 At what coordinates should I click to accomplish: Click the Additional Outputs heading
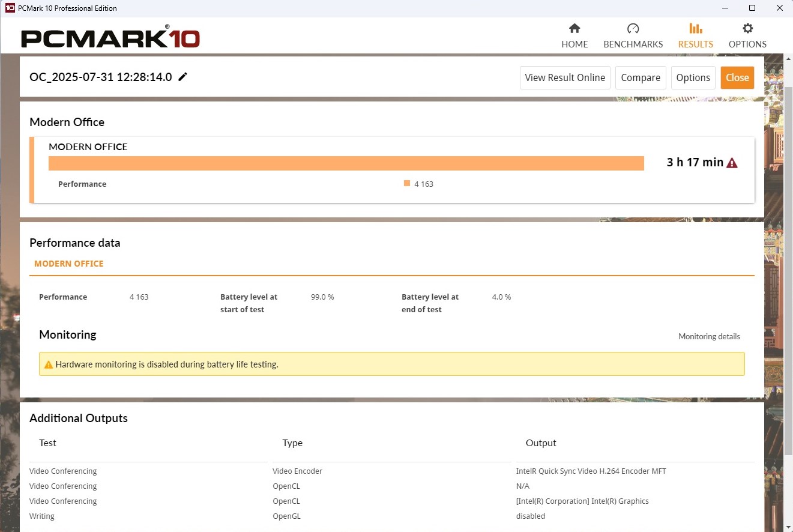tap(79, 418)
